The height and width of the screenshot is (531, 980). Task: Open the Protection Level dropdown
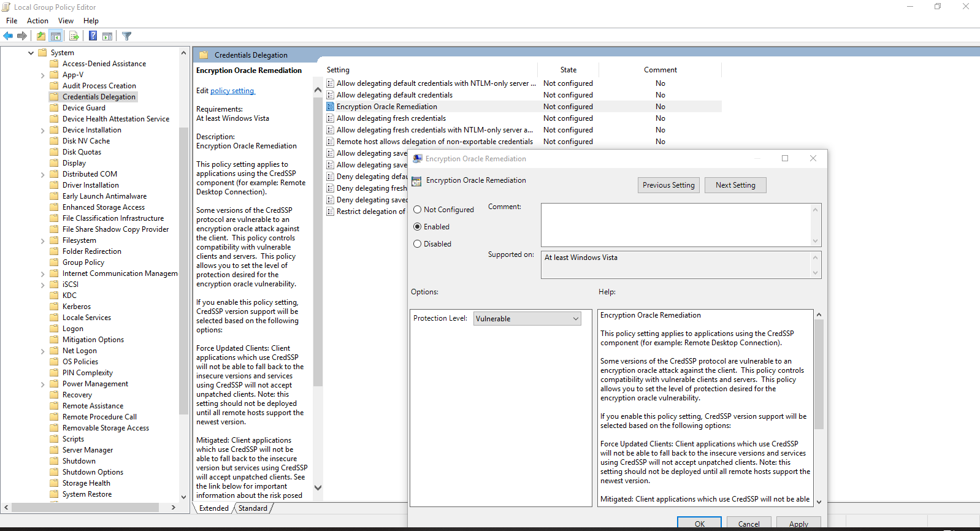tap(527, 319)
